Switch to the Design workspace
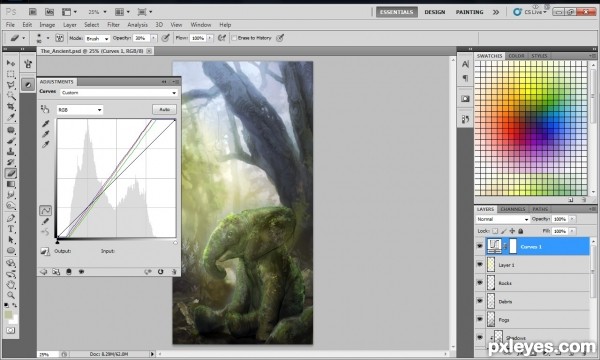This screenshot has height=360, width=600. pos(435,12)
